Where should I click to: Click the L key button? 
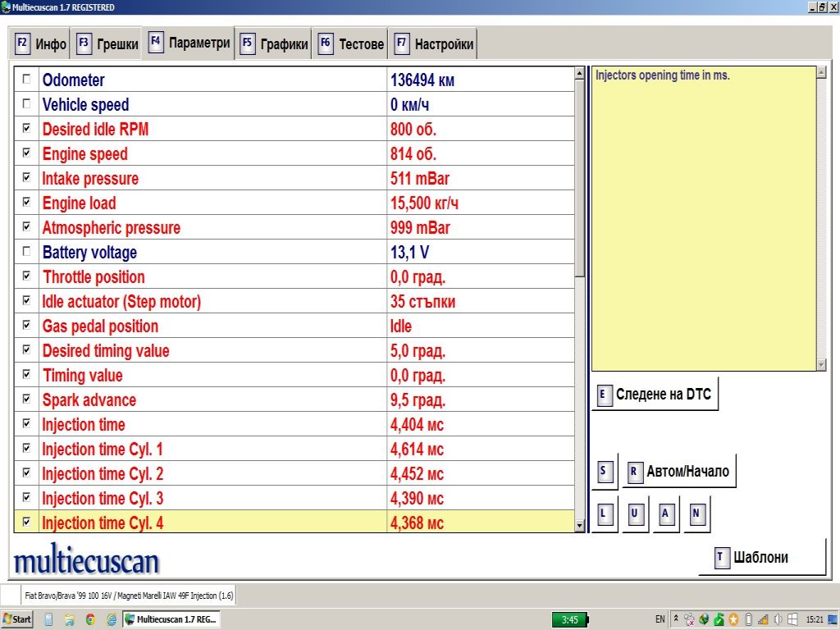tap(604, 514)
